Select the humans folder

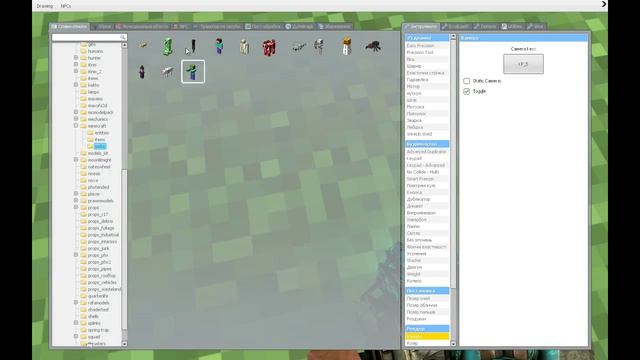tap(95, 51)
